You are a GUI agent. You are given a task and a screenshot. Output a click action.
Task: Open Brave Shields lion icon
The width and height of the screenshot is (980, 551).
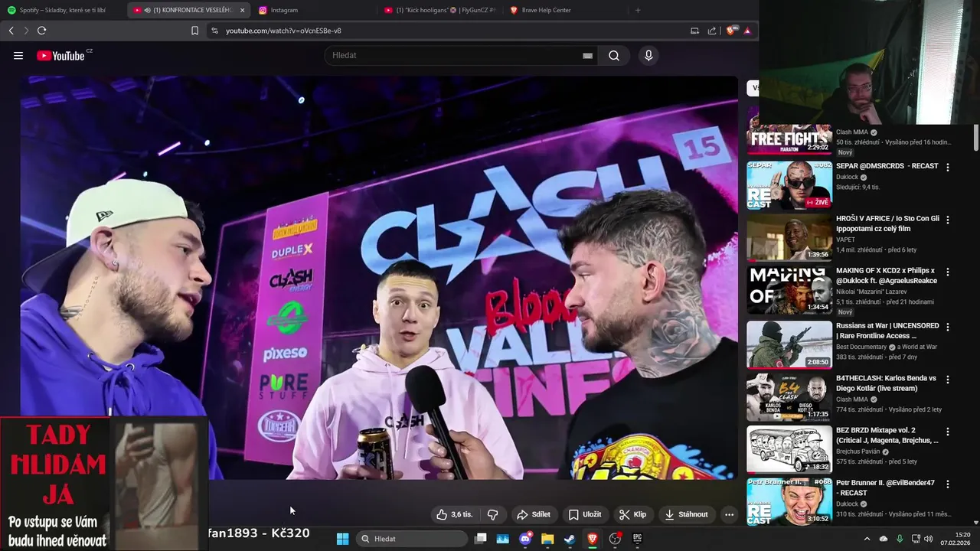pos(733,31)
